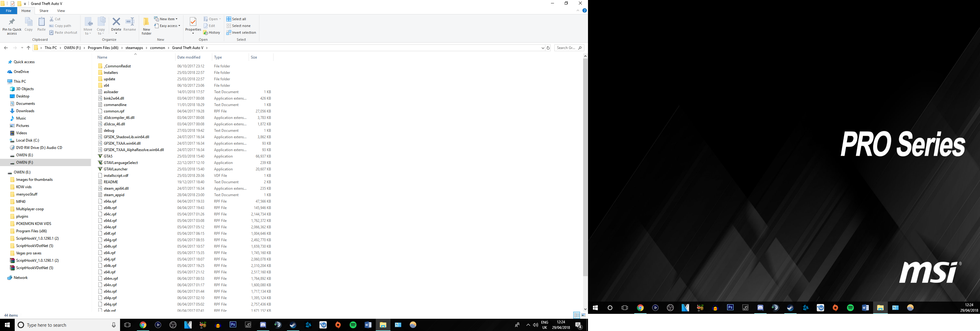The image size is (980, 331).
Task: Select Local Disk (C:) in navigation pane
Action: [x=27, y=141]
